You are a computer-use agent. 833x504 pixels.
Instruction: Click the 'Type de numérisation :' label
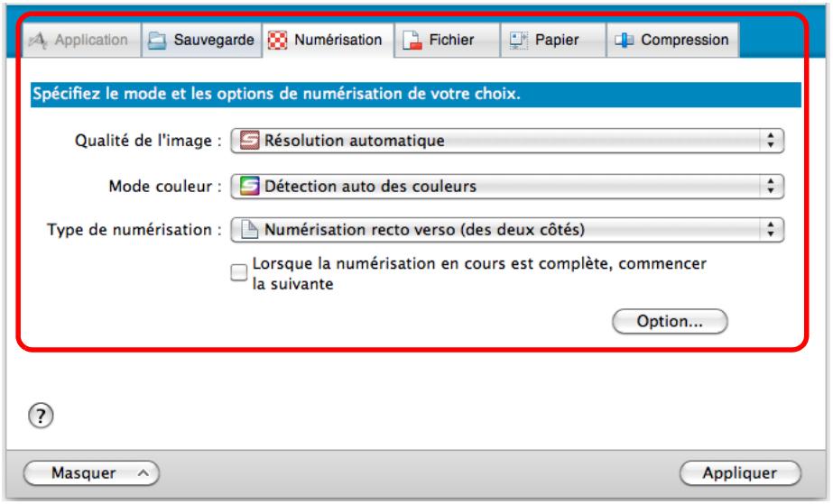134,230
